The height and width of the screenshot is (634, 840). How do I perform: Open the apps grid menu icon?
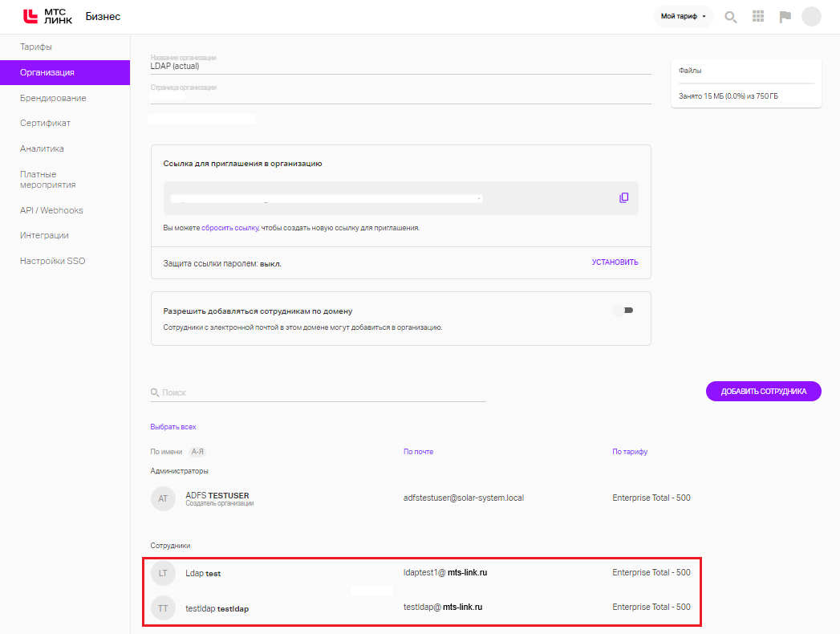[758, 17]
